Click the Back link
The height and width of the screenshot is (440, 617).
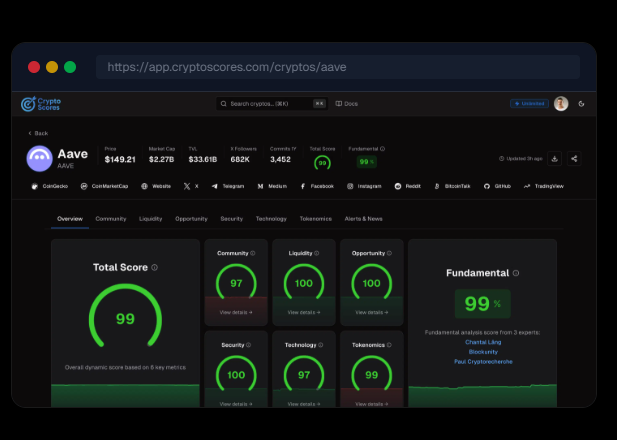tap(37, 132)
